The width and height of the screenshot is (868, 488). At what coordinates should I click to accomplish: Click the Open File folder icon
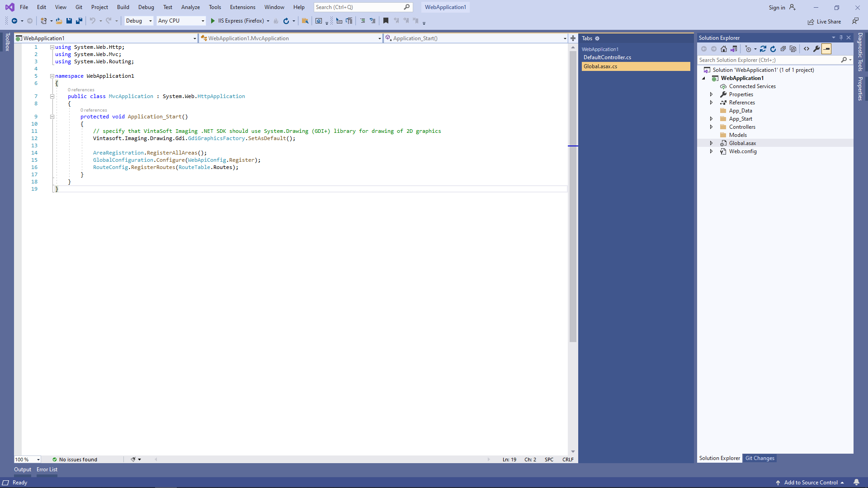pyautogui.click(x=59, y=21)
